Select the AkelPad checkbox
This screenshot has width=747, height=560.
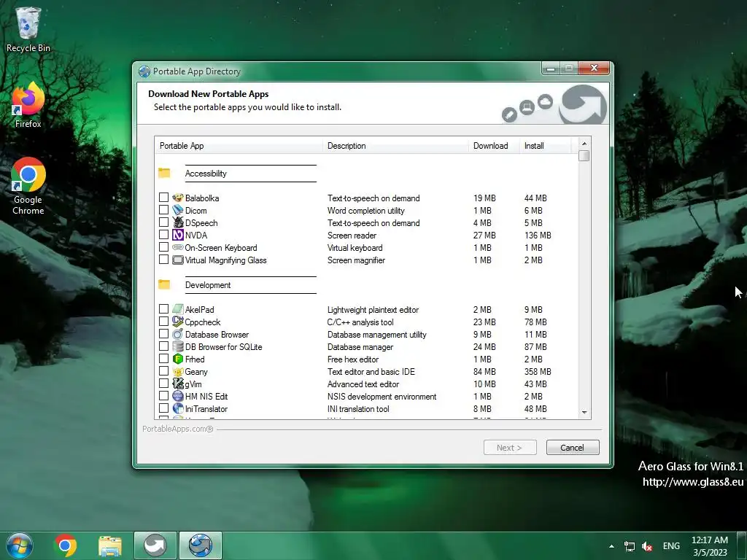click(x=163, y=308)
